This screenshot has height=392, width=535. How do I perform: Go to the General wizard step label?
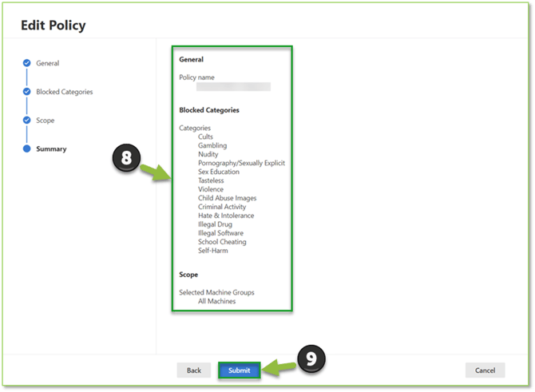point(47,63)
